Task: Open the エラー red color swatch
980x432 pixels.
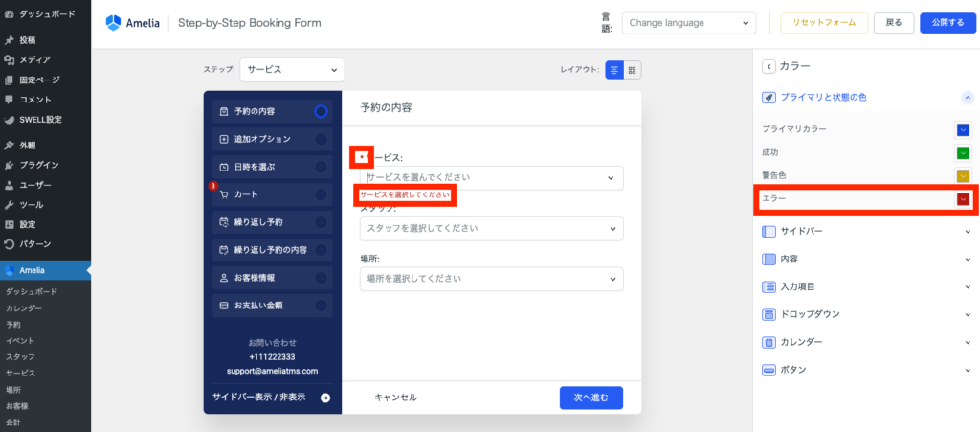Action: (x=963, y=199)
